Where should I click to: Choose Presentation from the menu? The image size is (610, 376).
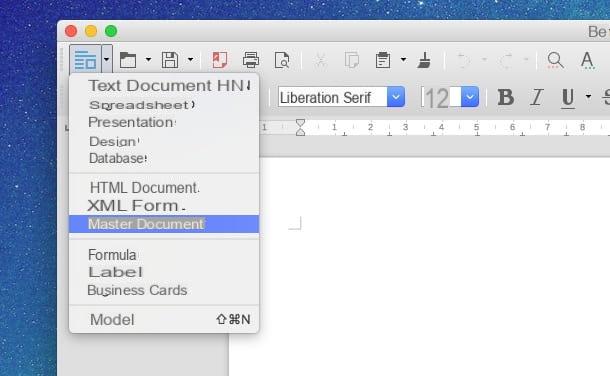coord(164,122)
